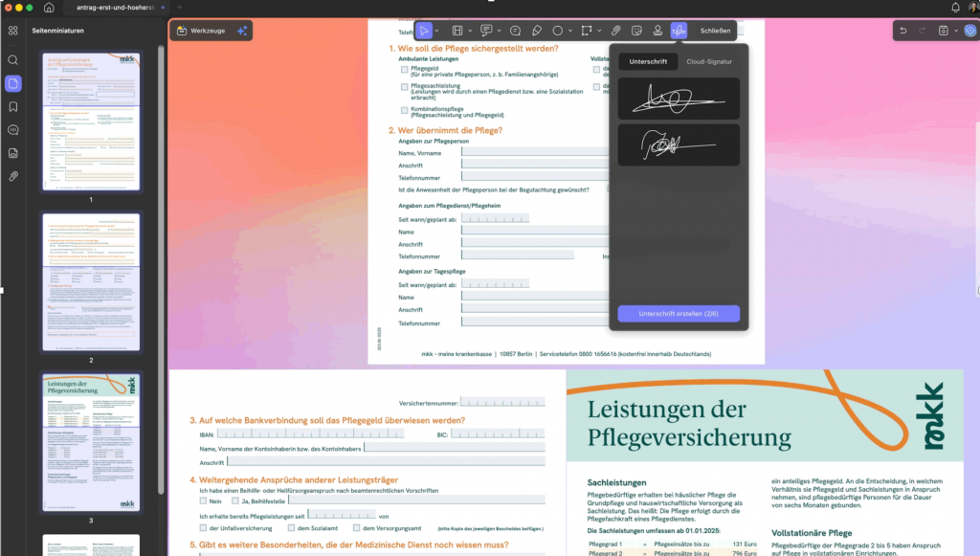Choose the text comment callout tool
The height and width of the screenshot is (556, 980).
coord(486,31)
